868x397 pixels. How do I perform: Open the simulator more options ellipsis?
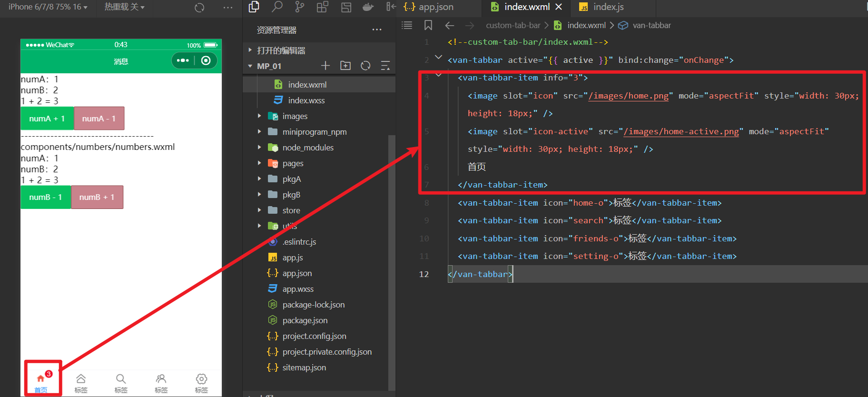[228, 7]
